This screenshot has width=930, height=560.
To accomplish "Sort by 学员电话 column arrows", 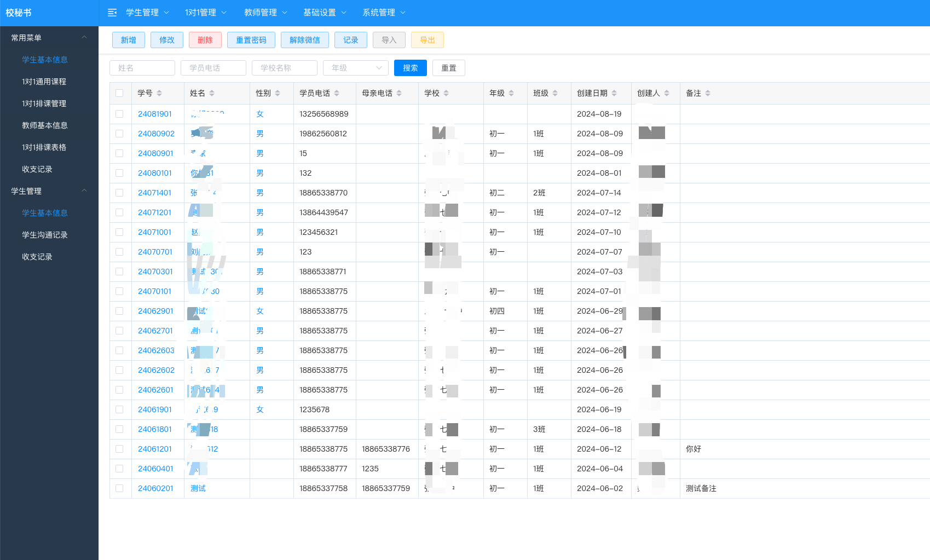I will click(x=337, y=93).
